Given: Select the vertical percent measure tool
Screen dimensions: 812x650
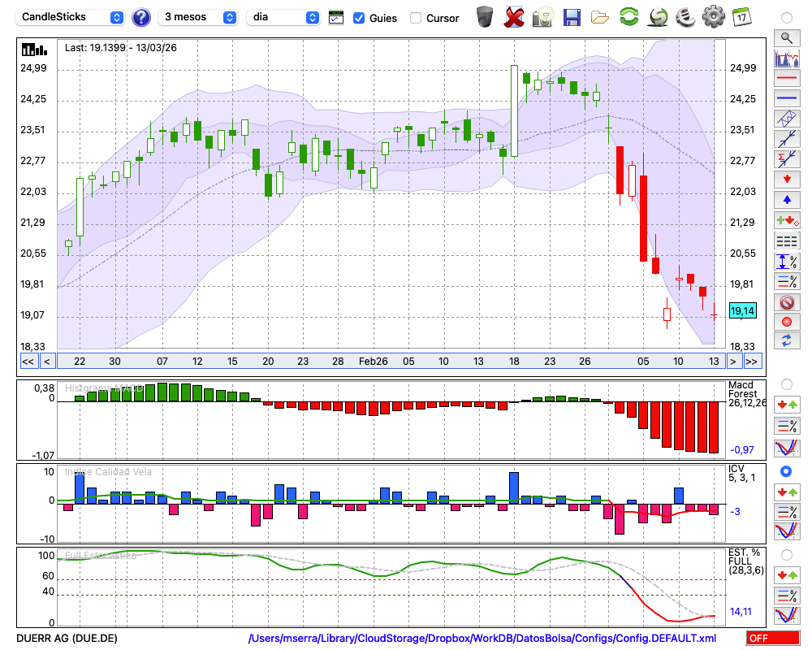Looking at the screenshot, I should pyautogui.click(x=787, y=261).
